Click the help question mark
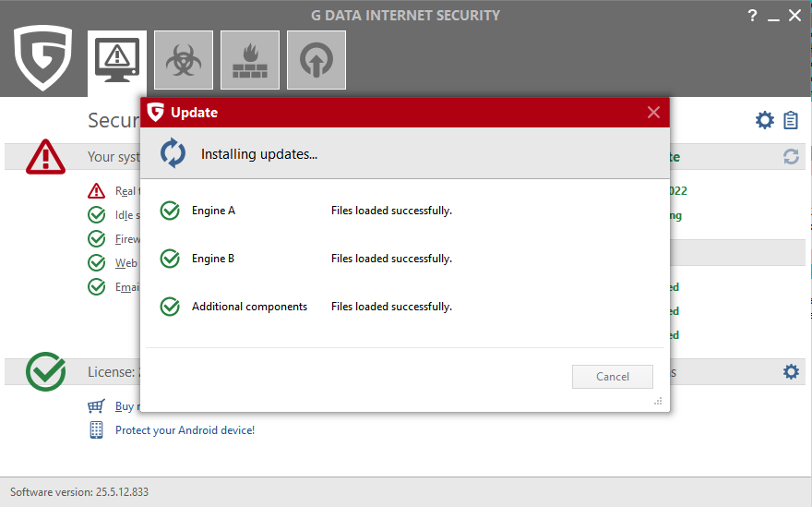 752,15
